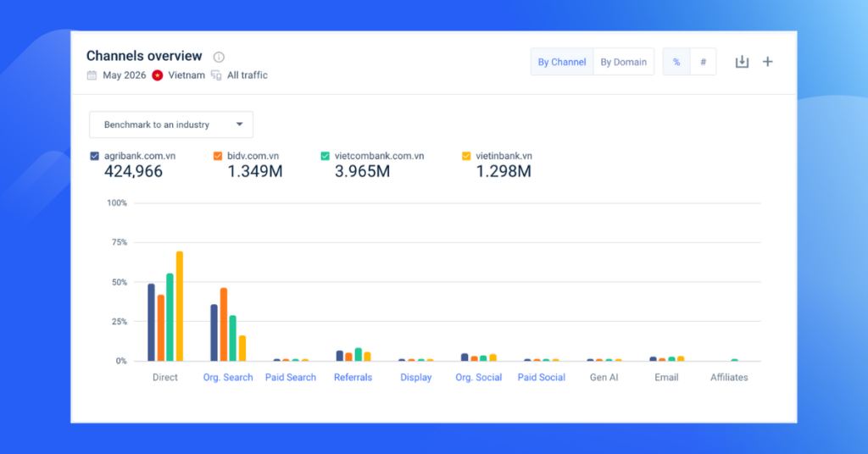The image size is (868, 454).
Task: Open the Referrals channel link
Action: [x=353, y=377]
